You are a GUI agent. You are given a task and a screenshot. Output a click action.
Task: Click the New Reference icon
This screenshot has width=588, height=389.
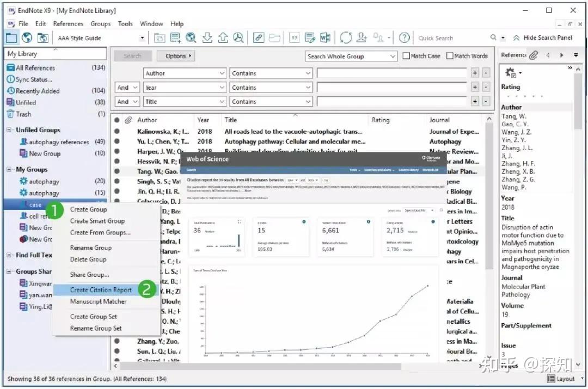point(176,38)
